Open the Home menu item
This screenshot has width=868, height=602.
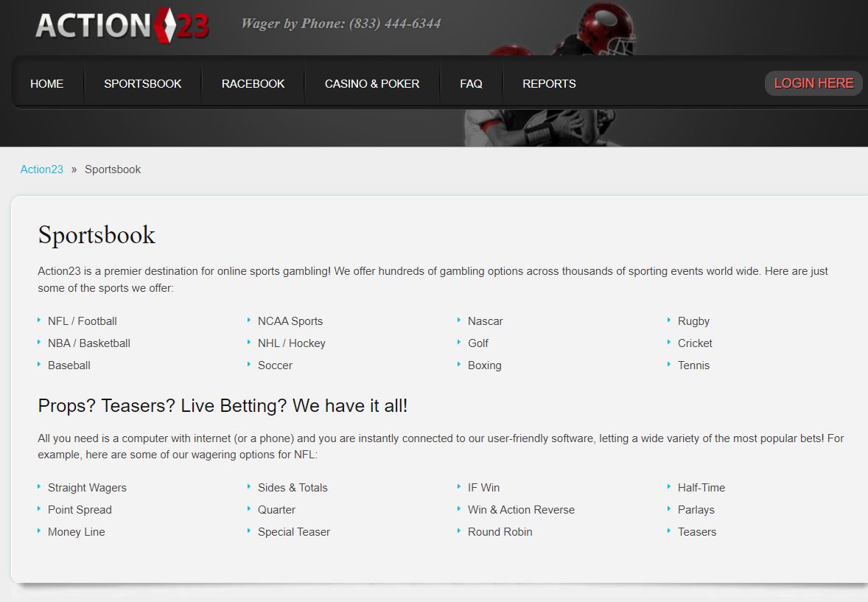pos(47,83)
